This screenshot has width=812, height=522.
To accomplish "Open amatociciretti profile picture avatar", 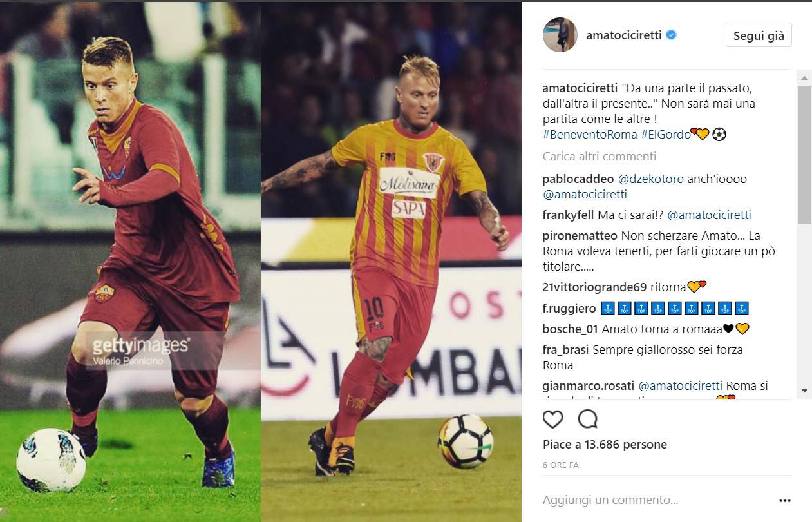I will click(x=560, y=35).
